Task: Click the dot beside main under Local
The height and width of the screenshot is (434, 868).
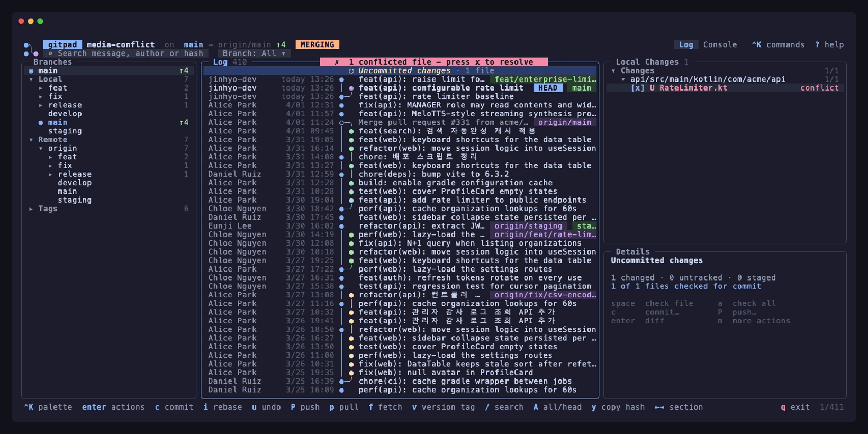Action: (41, 123)
